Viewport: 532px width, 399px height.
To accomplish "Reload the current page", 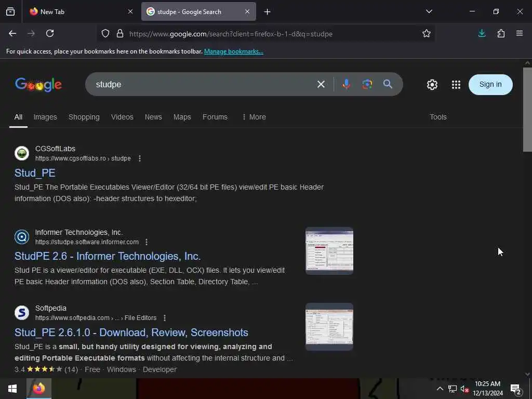I will (x=50, y=33).
